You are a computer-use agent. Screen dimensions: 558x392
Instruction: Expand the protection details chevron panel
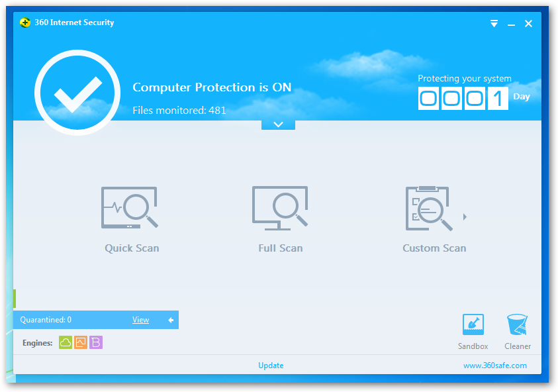click(x=278, y=124)
